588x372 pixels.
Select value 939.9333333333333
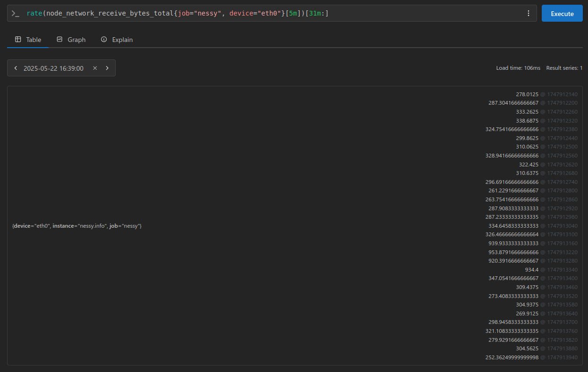click(x=513, y=243)
